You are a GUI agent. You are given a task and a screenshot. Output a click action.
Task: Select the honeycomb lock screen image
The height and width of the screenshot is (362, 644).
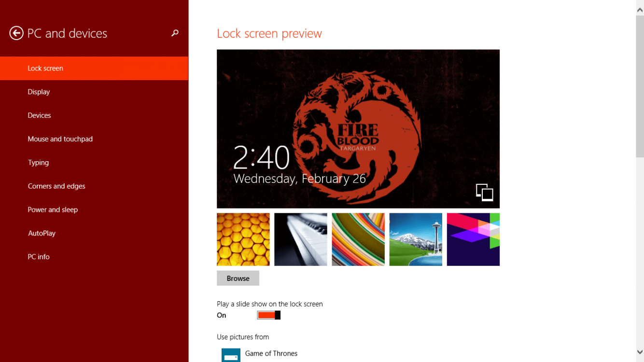[243, 239]
